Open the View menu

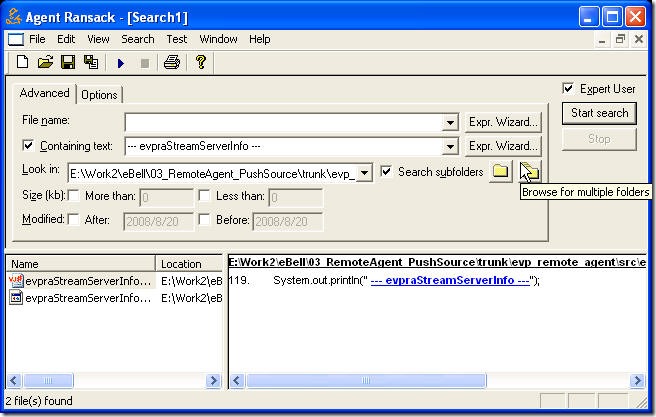point(98,39)
